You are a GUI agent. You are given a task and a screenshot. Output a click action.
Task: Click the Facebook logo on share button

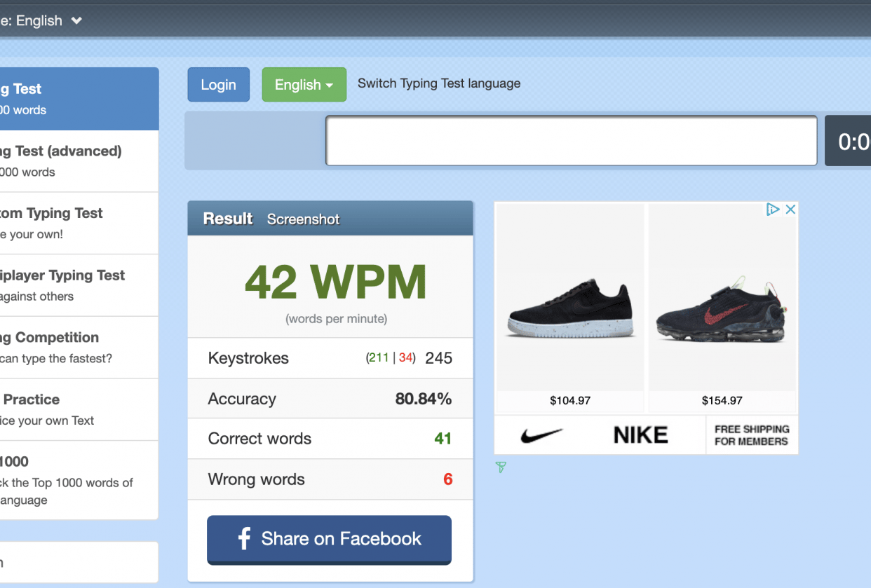point(244,539)
